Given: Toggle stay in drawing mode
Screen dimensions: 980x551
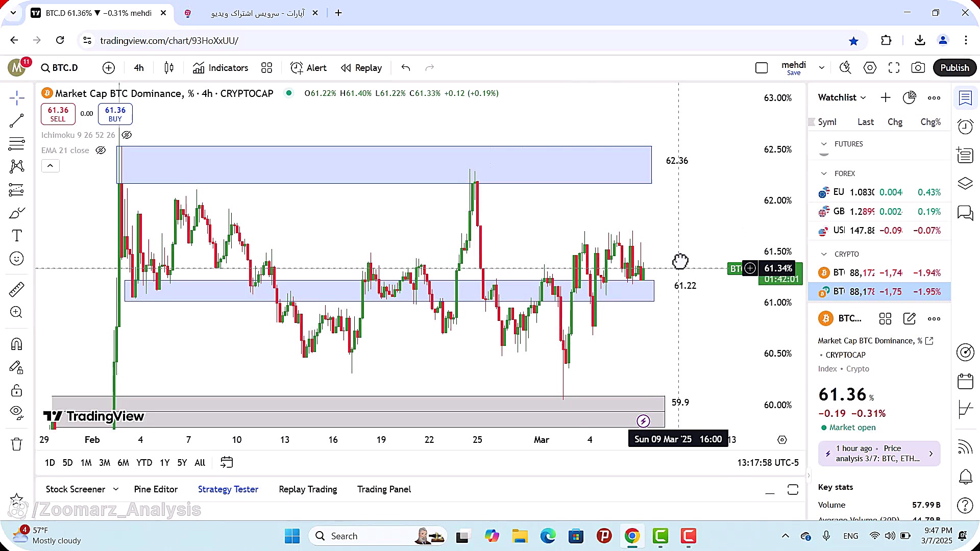Looking at the screenshot, I should tap(17, 367).
